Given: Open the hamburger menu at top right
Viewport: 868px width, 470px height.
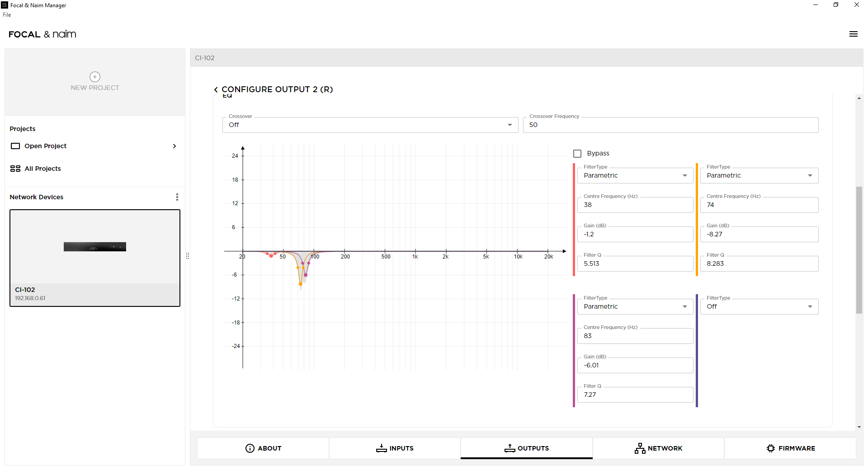Looking at the screenshot, I should (853, 34).
